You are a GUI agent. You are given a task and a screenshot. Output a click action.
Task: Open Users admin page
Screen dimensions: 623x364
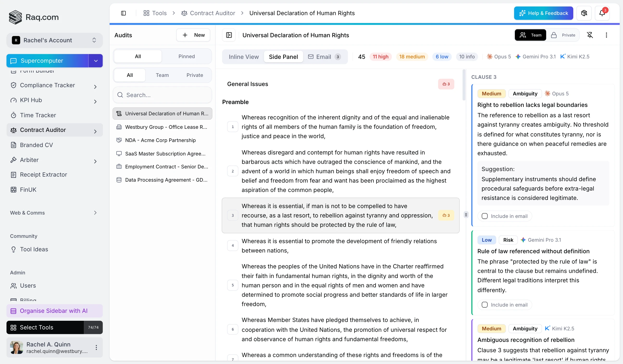pos(28,286)
